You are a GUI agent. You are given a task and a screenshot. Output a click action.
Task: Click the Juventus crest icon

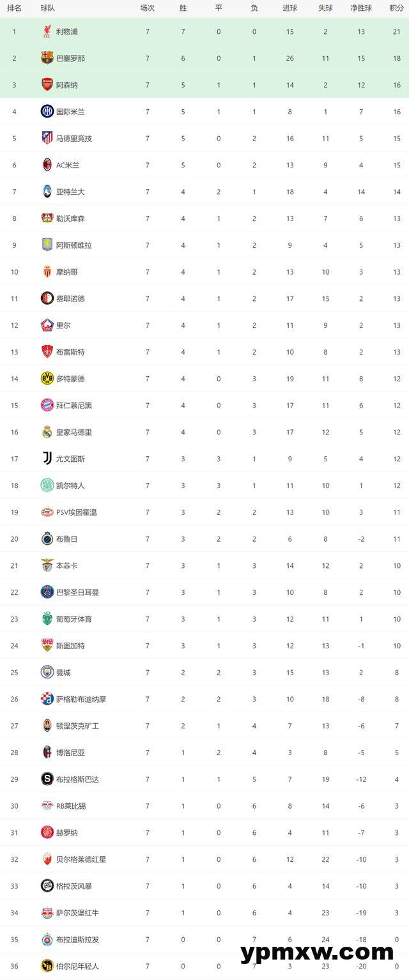(x=47, y=459)
